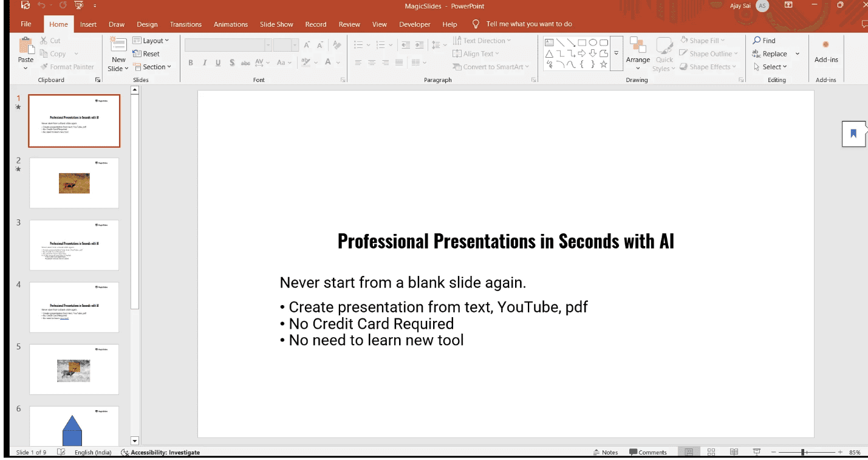Switch to Slide Sorter view icon
The width and height of the screenshot is (868, 460).
[711, 452]
